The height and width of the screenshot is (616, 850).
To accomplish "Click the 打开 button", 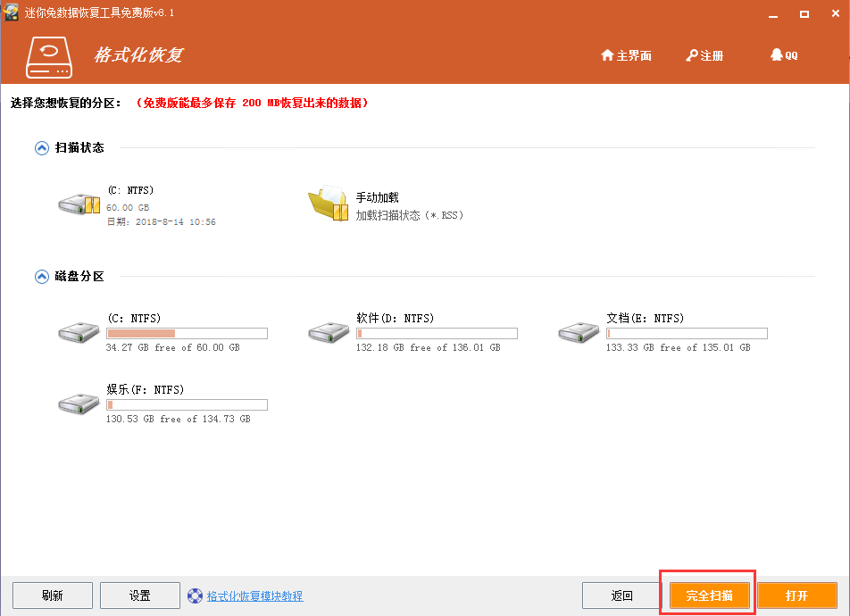I will (796, 595).
